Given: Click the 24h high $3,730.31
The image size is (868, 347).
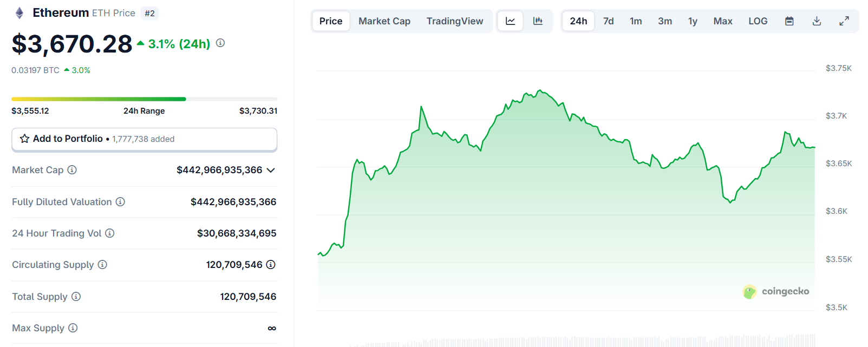Looking at the screenshot, I should 258,111.
